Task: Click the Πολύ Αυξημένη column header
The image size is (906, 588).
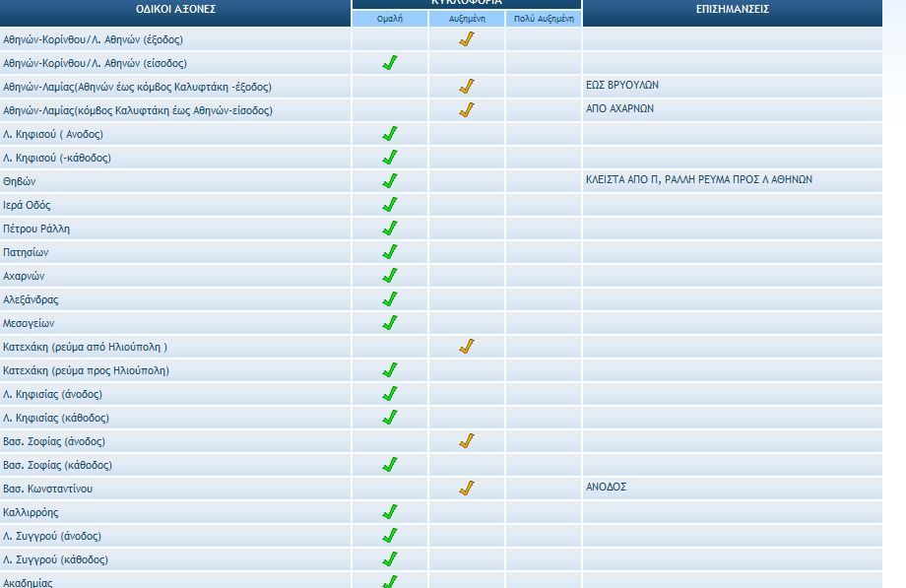Action: tap(544, 19)
